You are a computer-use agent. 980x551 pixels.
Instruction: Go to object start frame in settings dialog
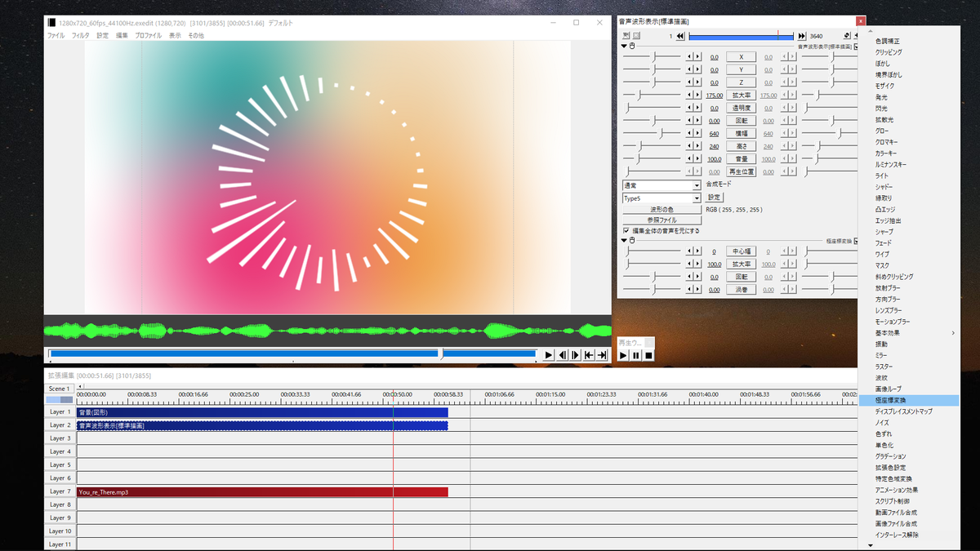tap(680, 36)
